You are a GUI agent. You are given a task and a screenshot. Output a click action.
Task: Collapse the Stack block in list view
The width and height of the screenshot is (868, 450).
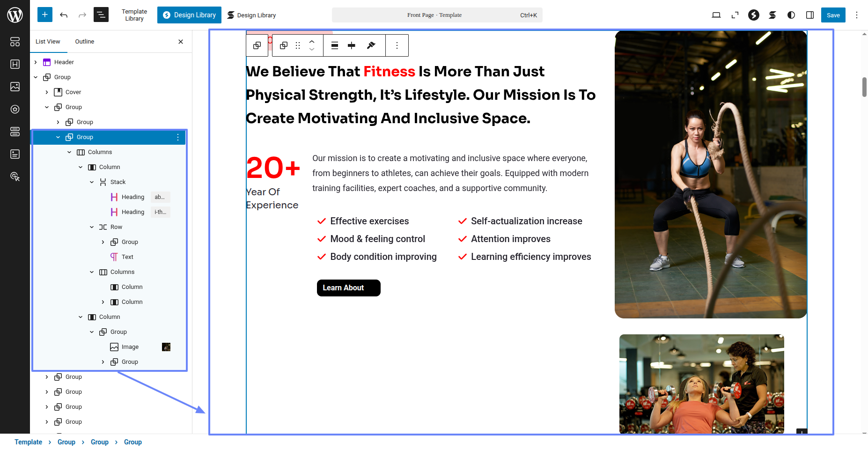(x=92, y=182)
